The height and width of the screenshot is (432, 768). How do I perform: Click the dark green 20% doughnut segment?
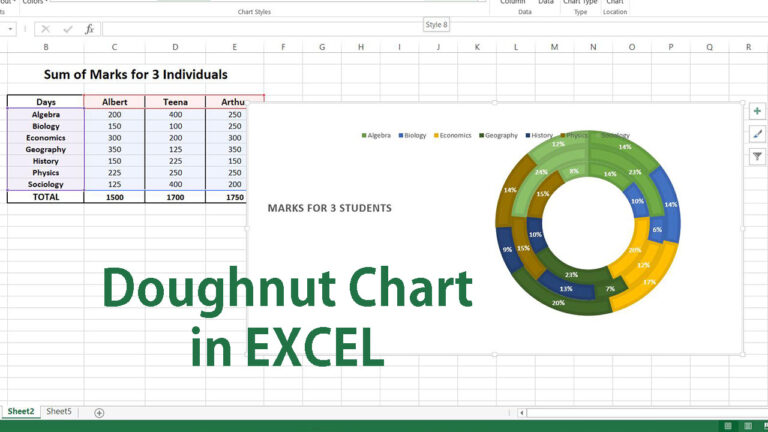(558, 303)
